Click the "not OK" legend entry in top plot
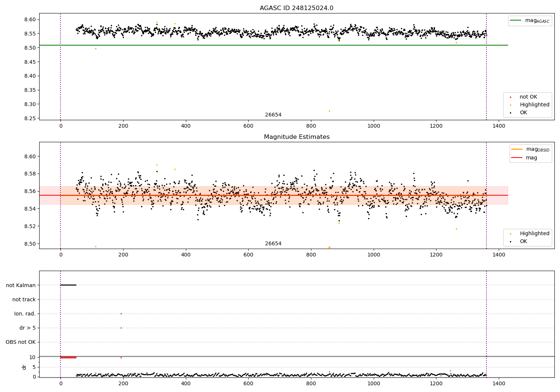The width and height of the screenshot is (560, 392). pos(528,97)
